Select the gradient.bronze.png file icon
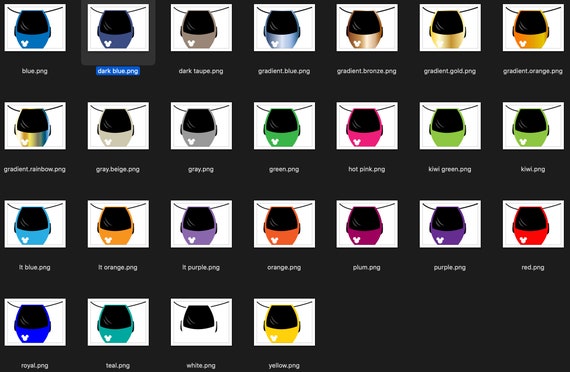 367,28
